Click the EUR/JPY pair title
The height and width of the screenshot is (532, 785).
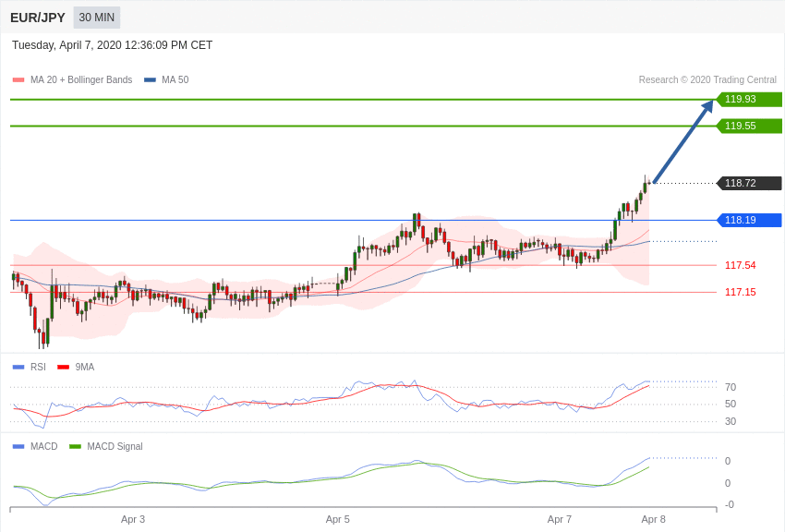[x=38, y=18]
